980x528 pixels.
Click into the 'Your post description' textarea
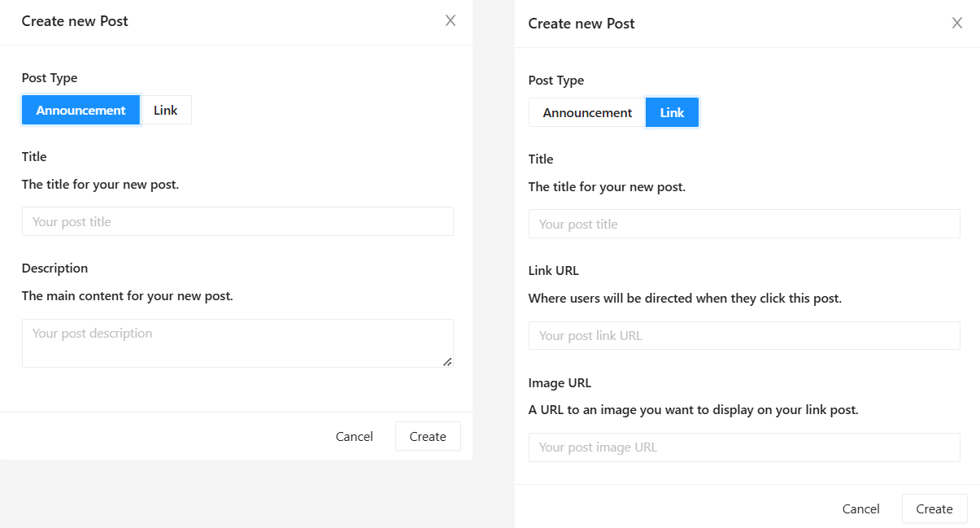pyautogui.click(x=237, y=343)
